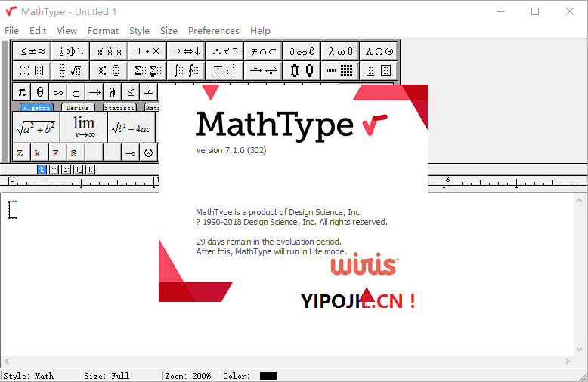Screen dimensions: 588x382
Task: Open the box templates palette
Action: point(379,70)
